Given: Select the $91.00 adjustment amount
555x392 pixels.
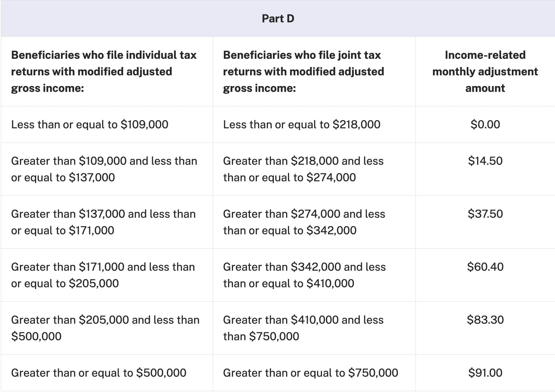Looking at the screenshot, I should pos(485,373).
